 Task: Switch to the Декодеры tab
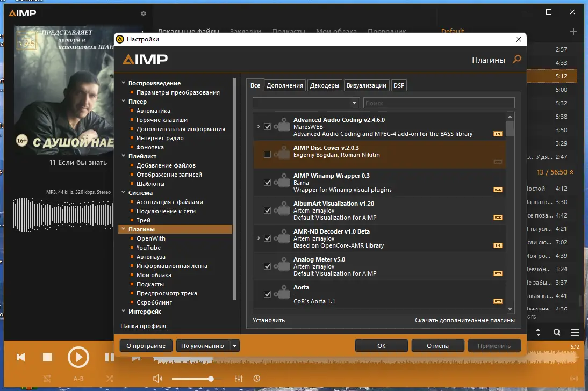point(325,85)
